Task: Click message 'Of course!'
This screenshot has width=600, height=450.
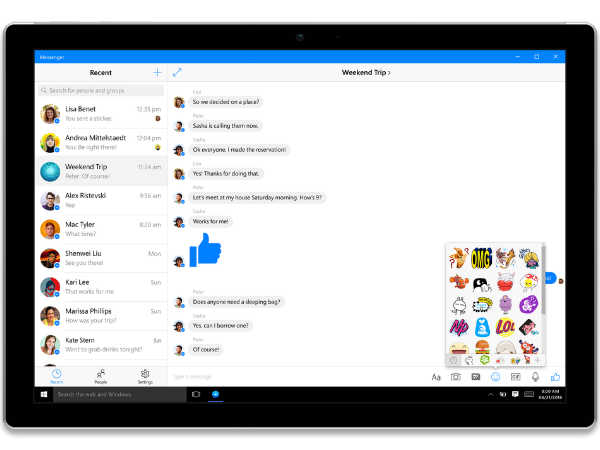Action: point(206,349)
